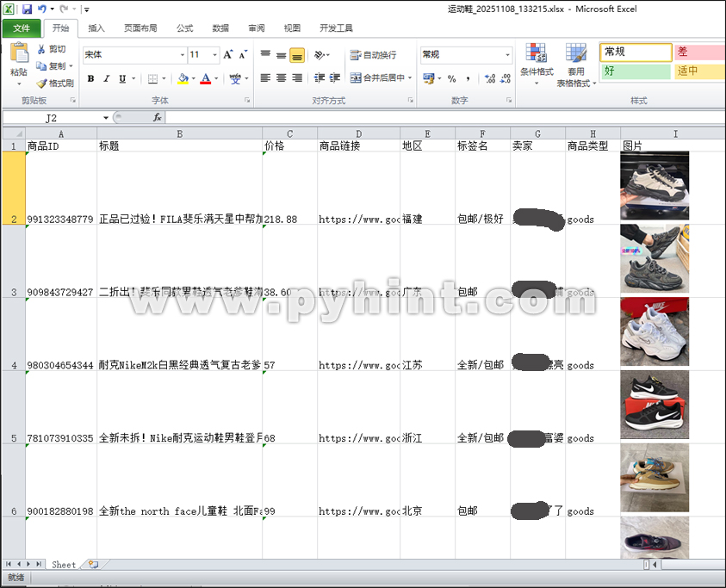Toggle Bold formatting
Screen dimensions: 726x588
(90, 78)
